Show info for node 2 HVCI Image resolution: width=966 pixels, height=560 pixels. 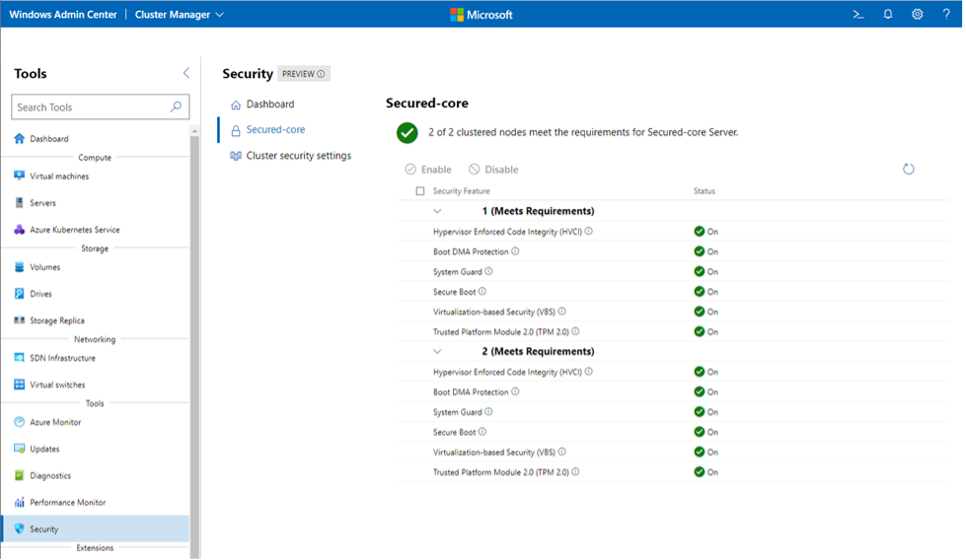(589, 372)
